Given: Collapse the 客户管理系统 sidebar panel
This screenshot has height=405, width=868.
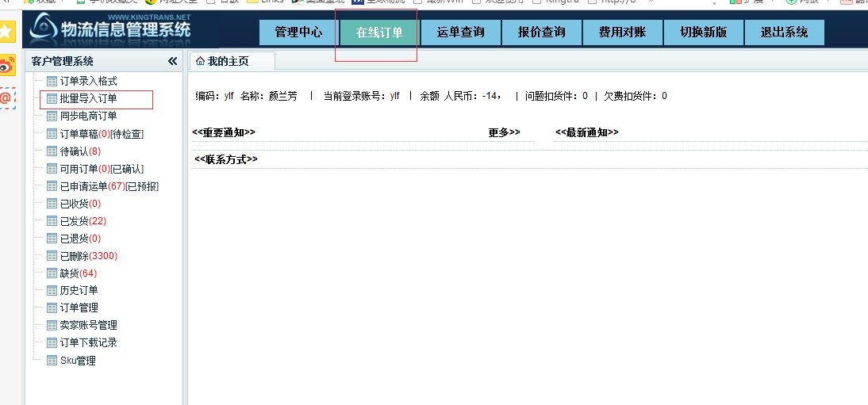Looking at the screenshot, I should coord(172,61).
